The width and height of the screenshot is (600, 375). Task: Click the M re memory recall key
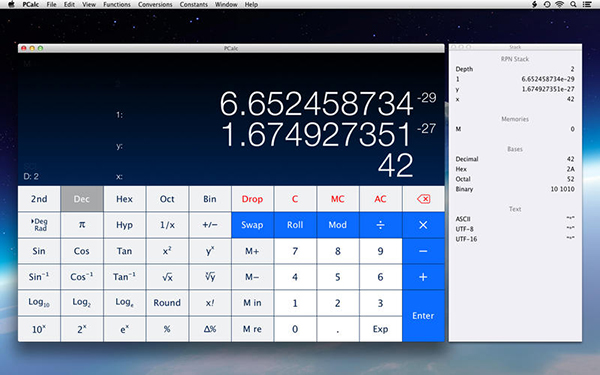click(252, 329)
